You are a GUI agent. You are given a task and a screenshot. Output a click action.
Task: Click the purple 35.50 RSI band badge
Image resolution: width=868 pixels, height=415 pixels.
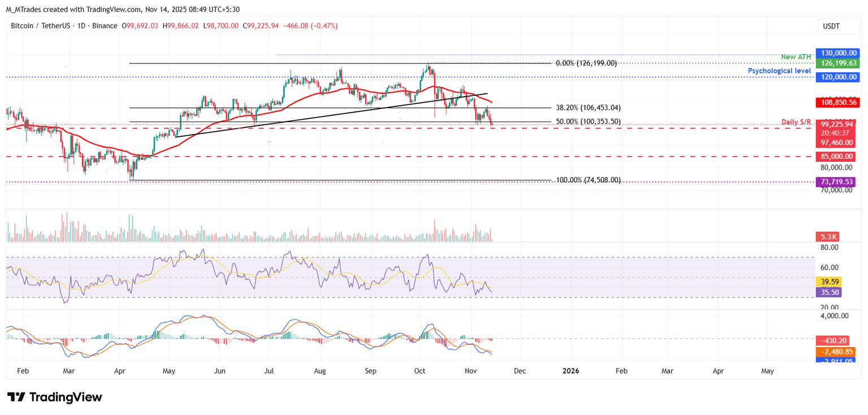830,292
